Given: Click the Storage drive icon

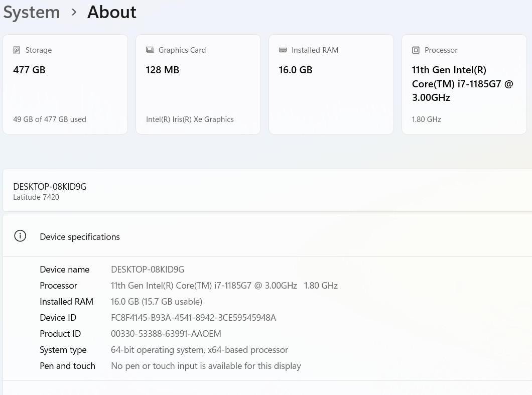Looking at the screenshot, I should [x=16, y=50].
